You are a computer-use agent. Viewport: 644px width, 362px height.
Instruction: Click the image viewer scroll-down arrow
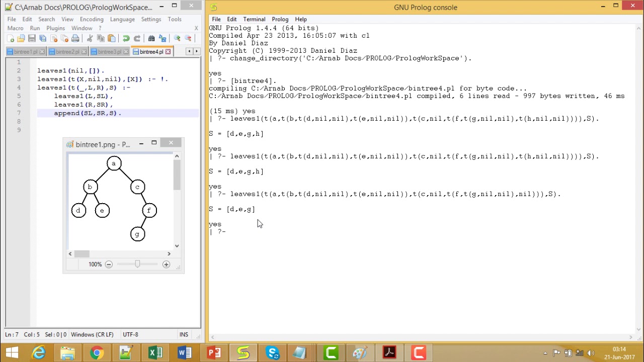coord(177,246)
